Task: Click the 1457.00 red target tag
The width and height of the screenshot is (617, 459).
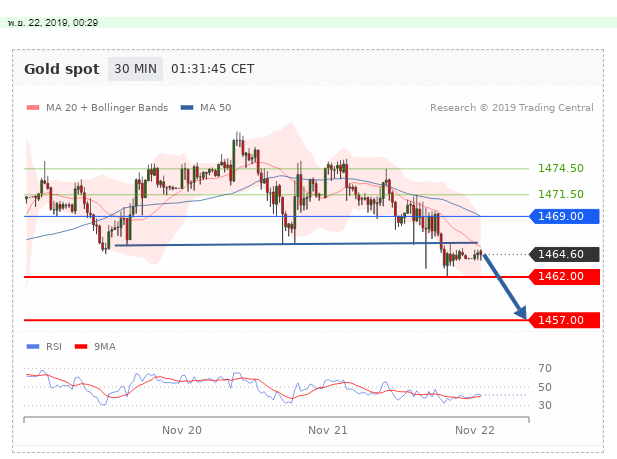Action: click(x=564, y=320)
